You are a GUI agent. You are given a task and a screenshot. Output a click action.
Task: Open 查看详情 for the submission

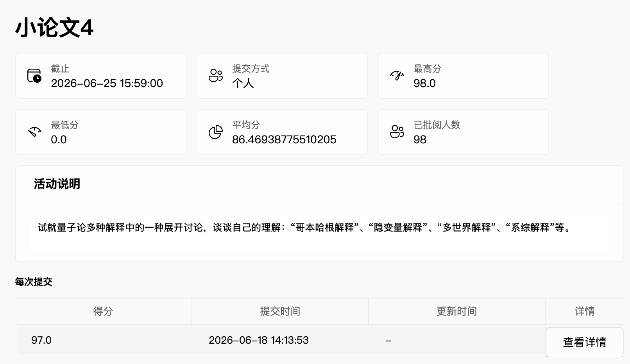click(x=584, y=342)
